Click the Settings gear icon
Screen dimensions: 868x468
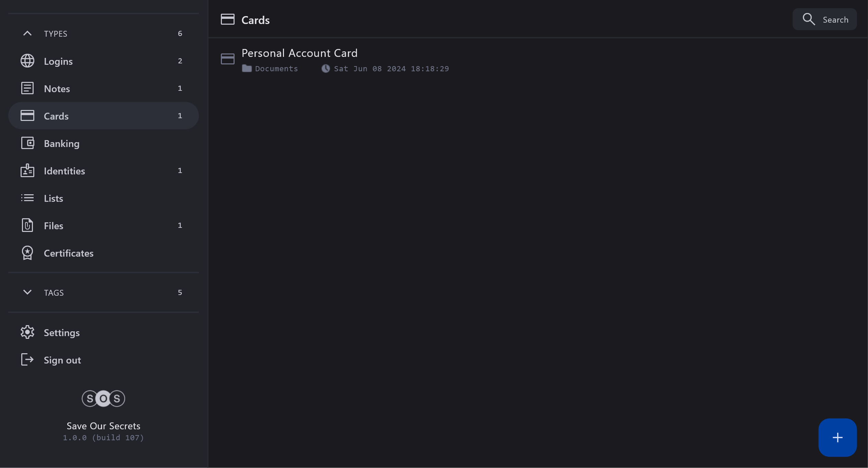click(x=27, y=332)
